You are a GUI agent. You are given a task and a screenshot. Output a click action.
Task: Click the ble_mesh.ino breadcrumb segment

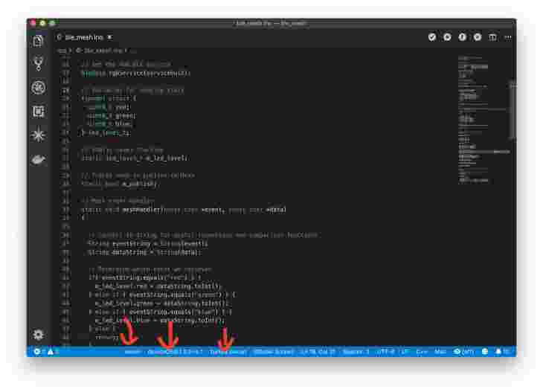click(x=100, y=51)
